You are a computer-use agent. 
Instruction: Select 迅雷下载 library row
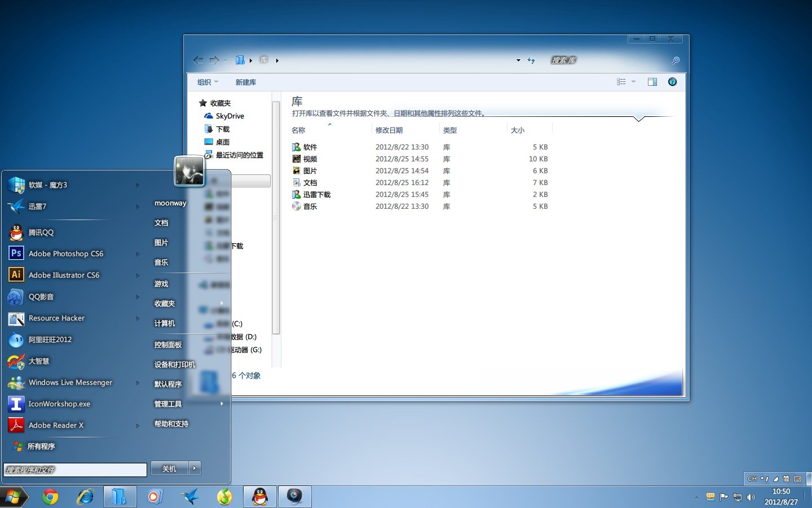[420, 195]
